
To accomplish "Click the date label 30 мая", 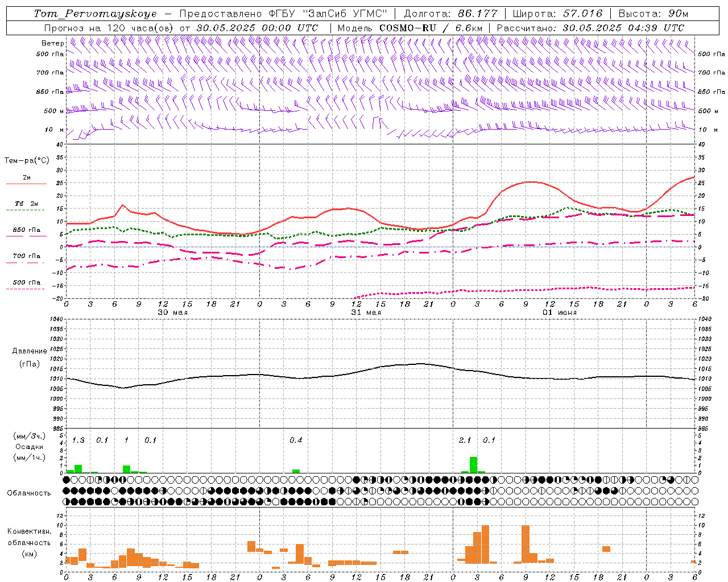I will (x=172, y=313).
